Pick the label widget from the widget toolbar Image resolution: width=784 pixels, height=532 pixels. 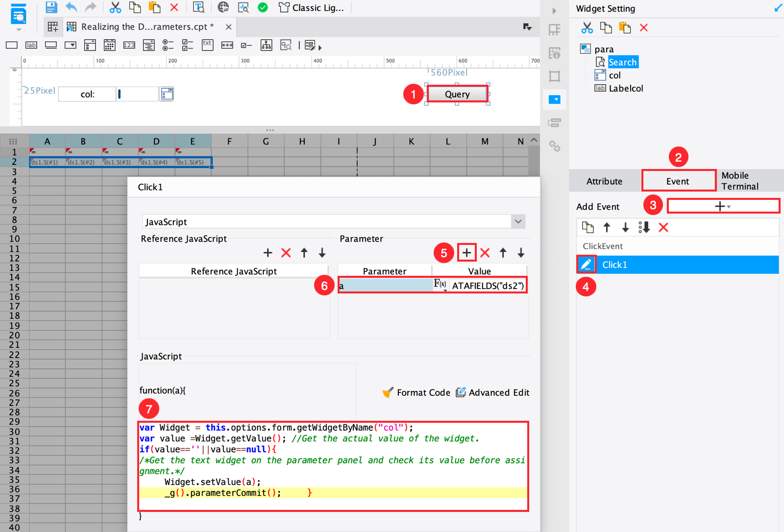tap(31, 45)
